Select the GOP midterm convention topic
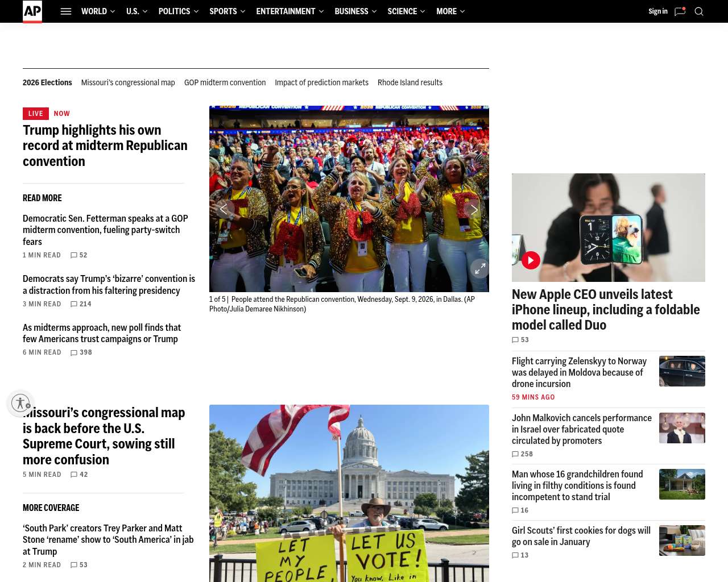The width and height of the screenshot is (728, 582). 225,82
